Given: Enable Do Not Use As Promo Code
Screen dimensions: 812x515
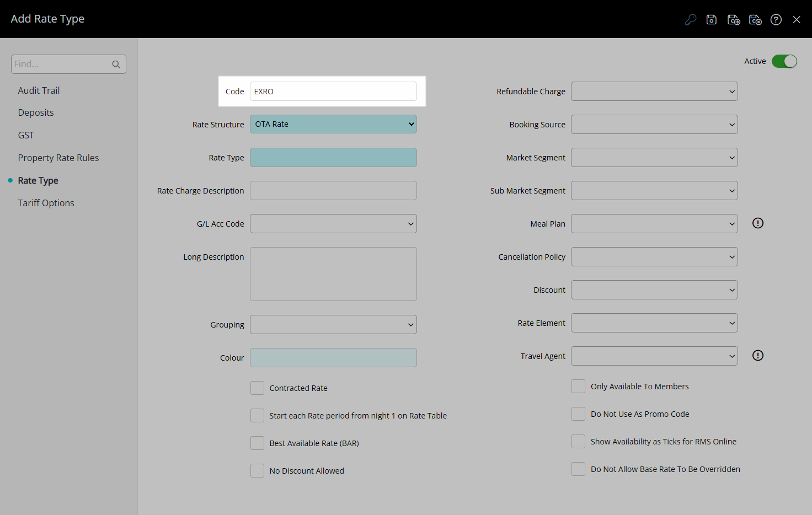Looking at the screenshot, I should (578, 414).
